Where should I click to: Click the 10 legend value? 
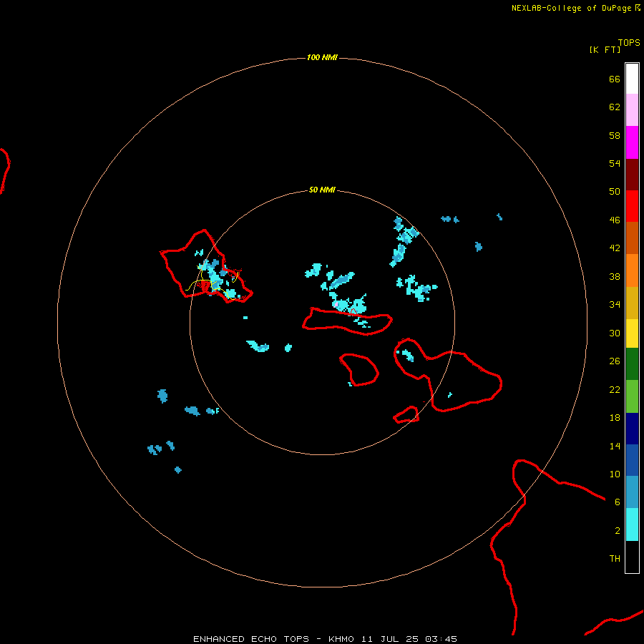pyautogui.click(x=615, y=474)
